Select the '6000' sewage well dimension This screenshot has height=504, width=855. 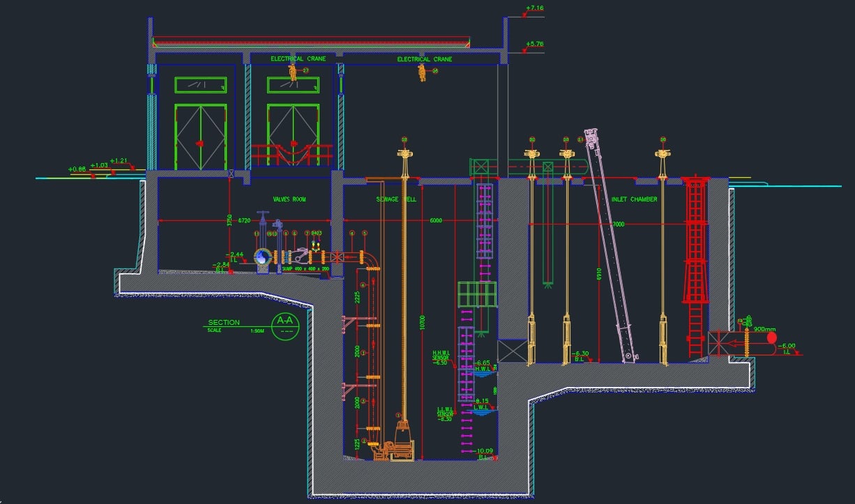pos(436,220)
